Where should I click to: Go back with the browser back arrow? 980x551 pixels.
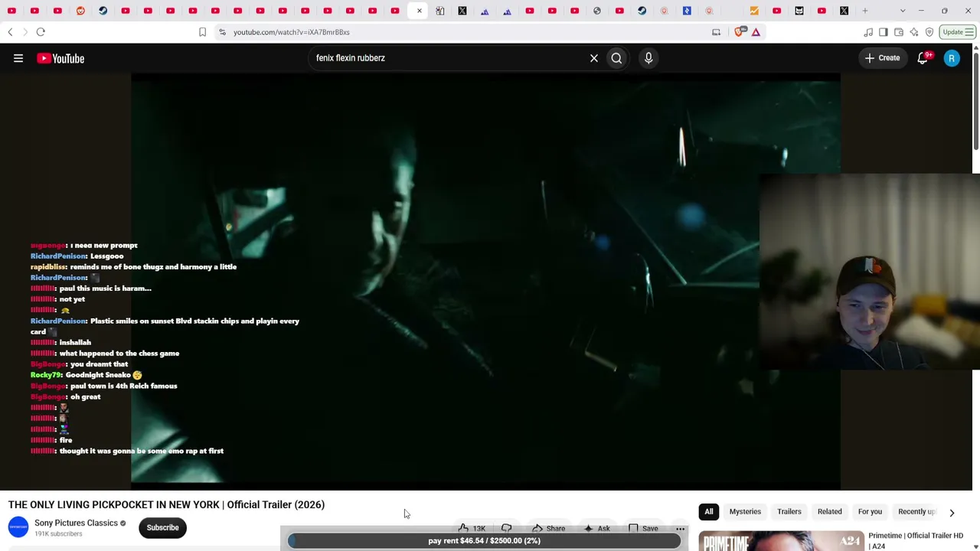10,32
